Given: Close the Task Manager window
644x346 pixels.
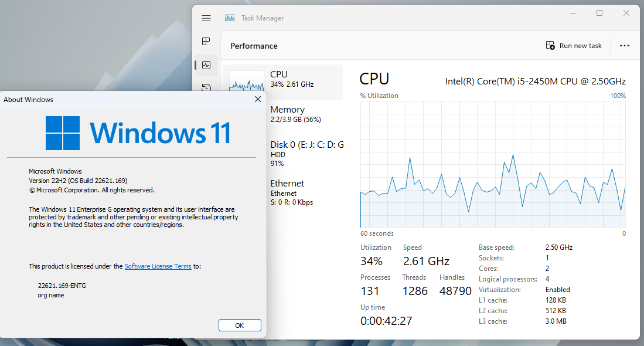Looking at the screenshot, I should [626, 13].
